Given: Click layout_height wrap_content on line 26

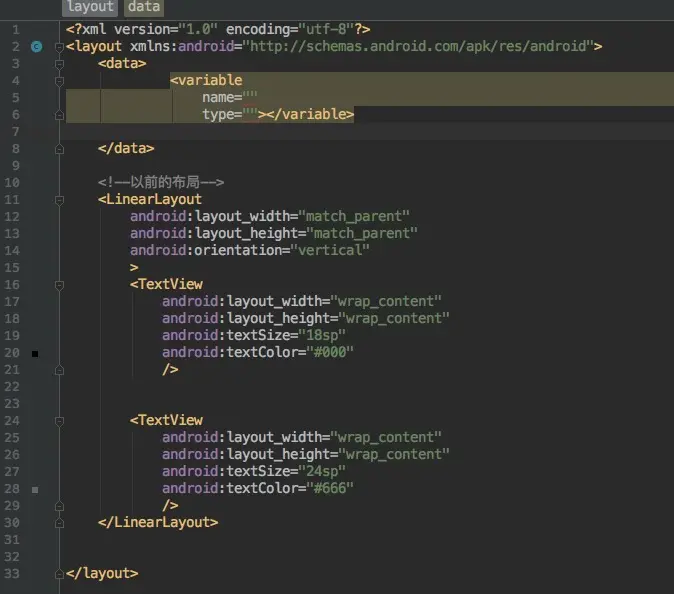Looking at the screenshot, I should pyautogui.click(x=394, y=454).
